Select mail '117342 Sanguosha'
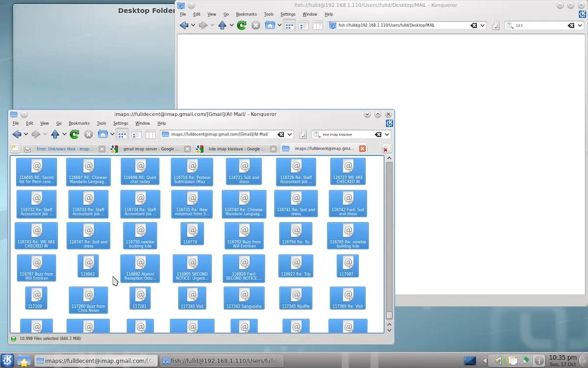588x368 pixels. 244,298
